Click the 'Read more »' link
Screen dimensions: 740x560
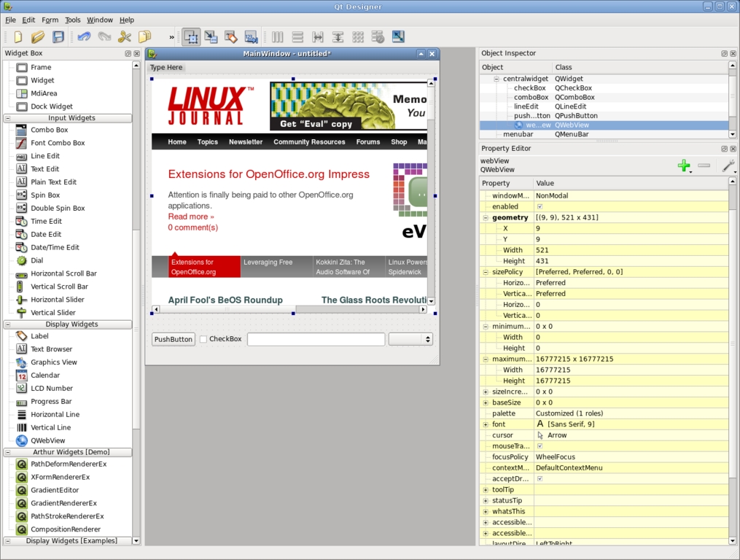click(191, 217)
